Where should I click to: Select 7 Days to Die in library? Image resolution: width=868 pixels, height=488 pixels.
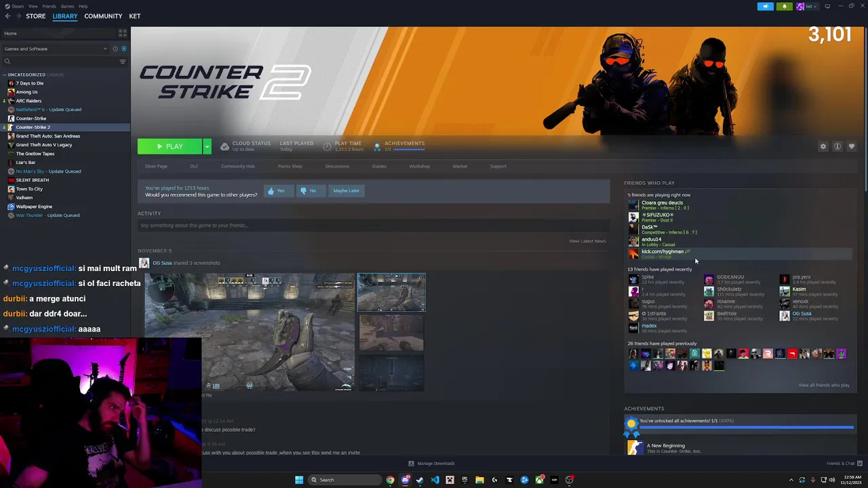tap(30, 83)
